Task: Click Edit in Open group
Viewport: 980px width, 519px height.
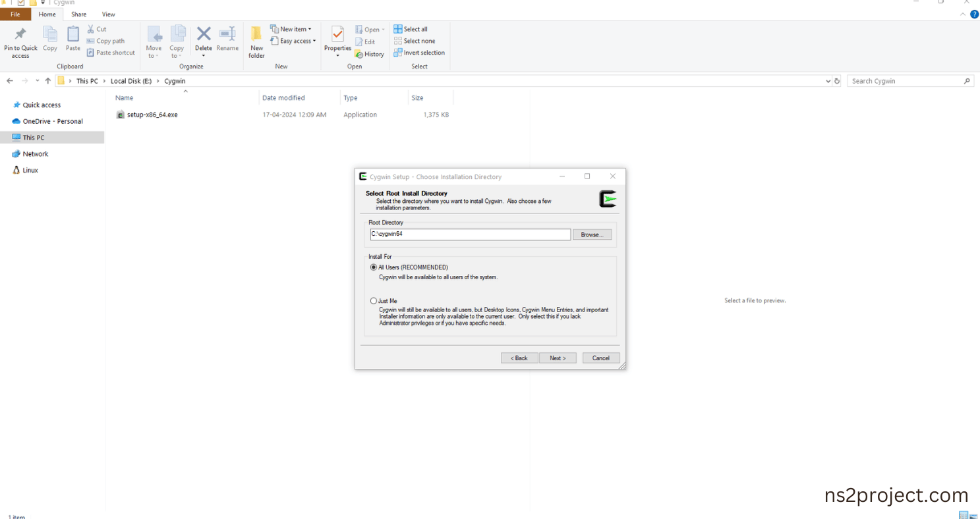Action: click(x=365, y=41)
